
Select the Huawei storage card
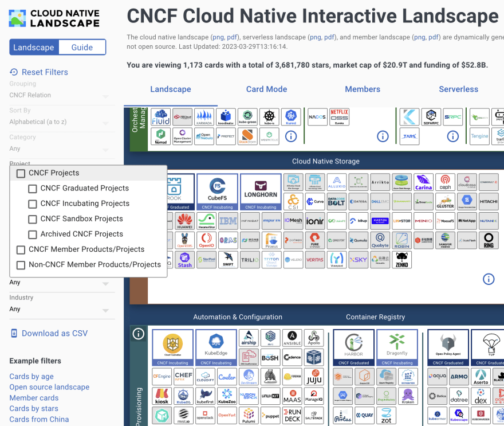click(185, 221)
